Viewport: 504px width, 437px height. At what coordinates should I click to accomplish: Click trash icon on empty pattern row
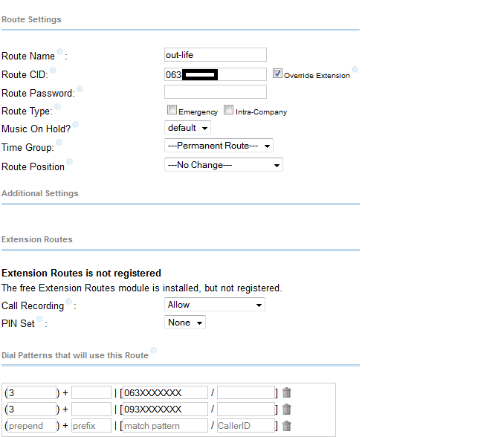point(287,426)
